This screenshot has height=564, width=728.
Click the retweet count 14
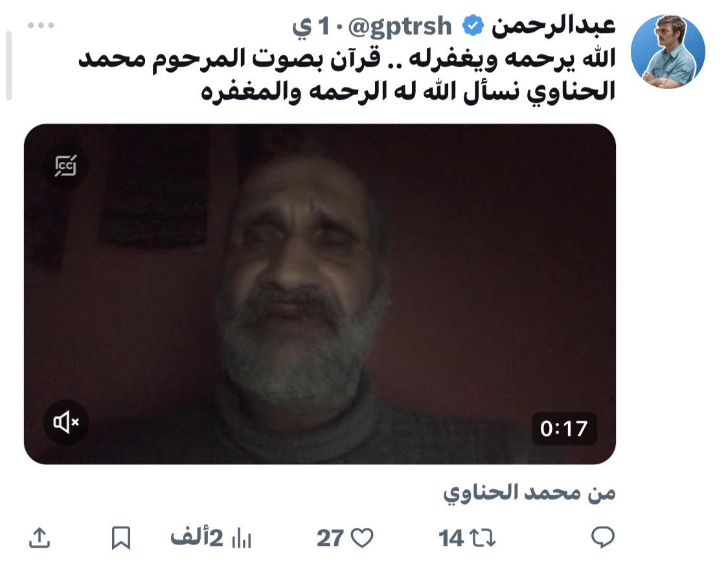[x=451, y=539]
